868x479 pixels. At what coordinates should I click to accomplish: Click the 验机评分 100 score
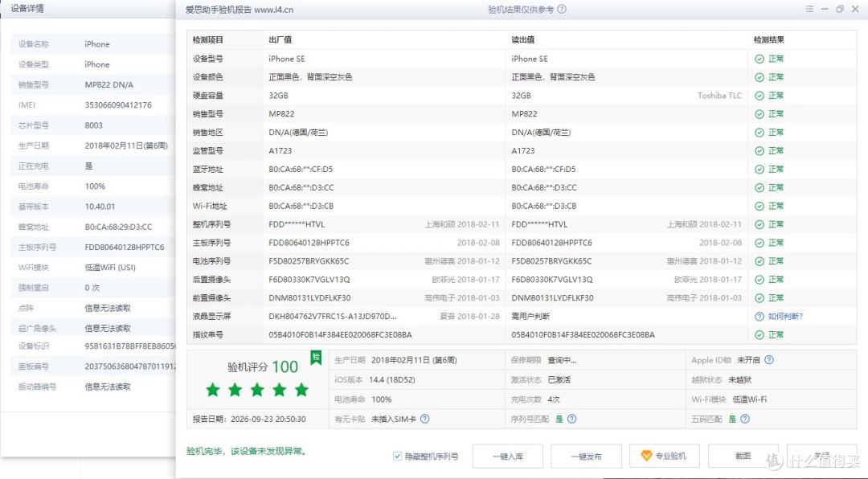263,366
